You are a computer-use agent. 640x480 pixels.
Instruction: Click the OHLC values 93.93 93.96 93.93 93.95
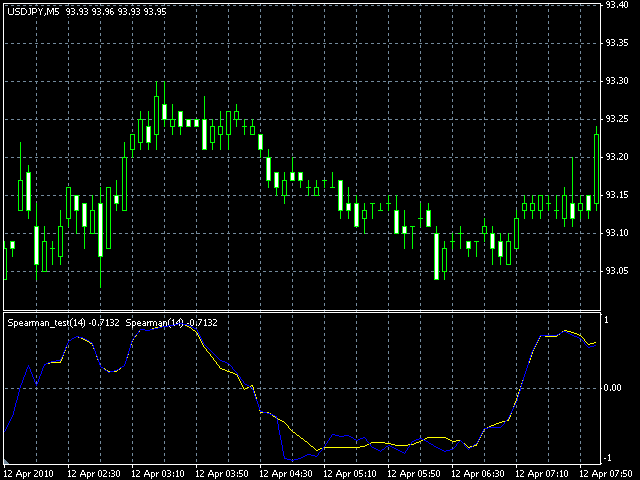(116, 12)
